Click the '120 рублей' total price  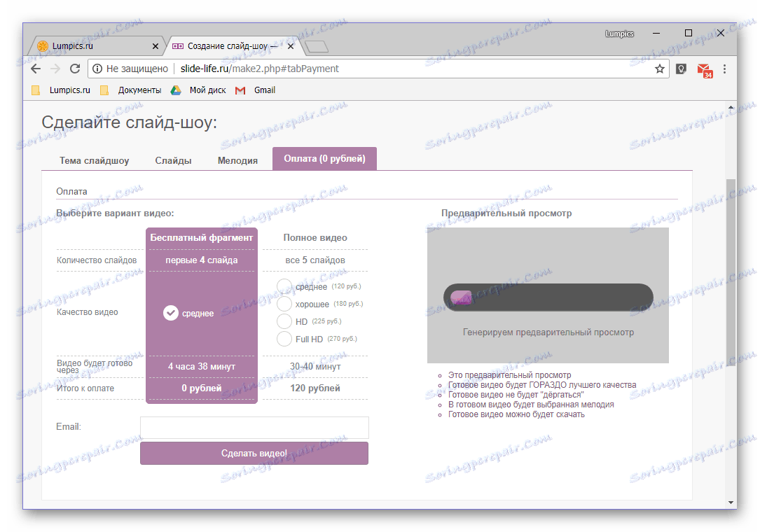click(315, 388)
